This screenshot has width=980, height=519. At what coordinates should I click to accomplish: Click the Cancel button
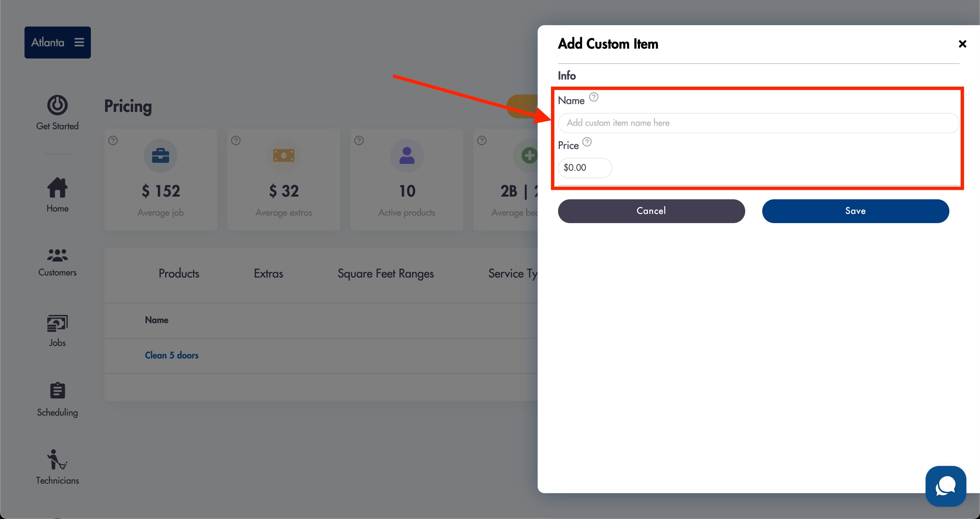651,211
